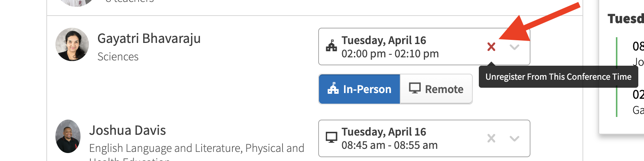Click monitor icon inside Remote button
The width and height of the screenshot is (644, 161).
[x=415, y=88]
